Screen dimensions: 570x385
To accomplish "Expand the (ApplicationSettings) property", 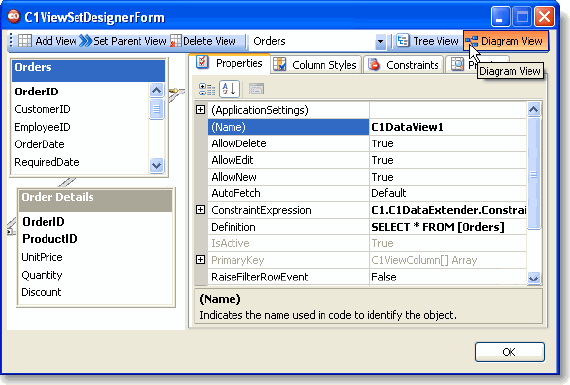I will pos(200,109).
